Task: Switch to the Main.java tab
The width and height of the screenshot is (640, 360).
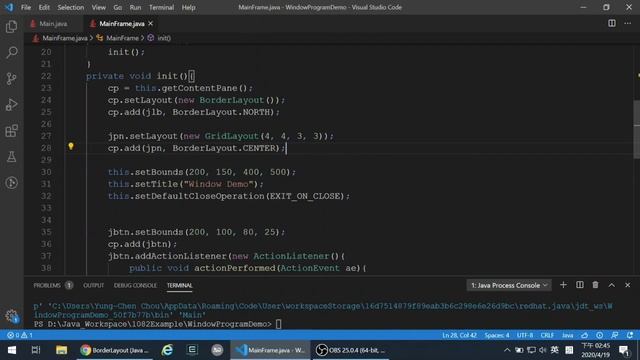Action: 53,24
